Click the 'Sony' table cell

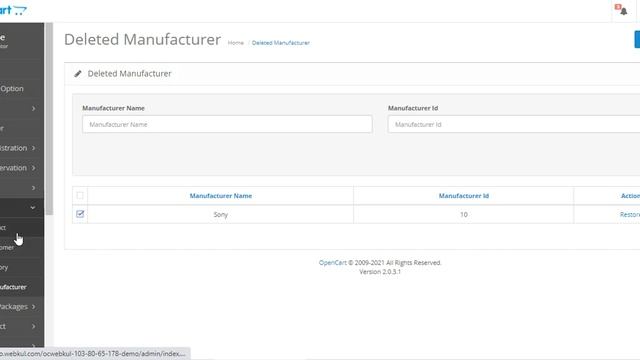[x=220, y=214]
